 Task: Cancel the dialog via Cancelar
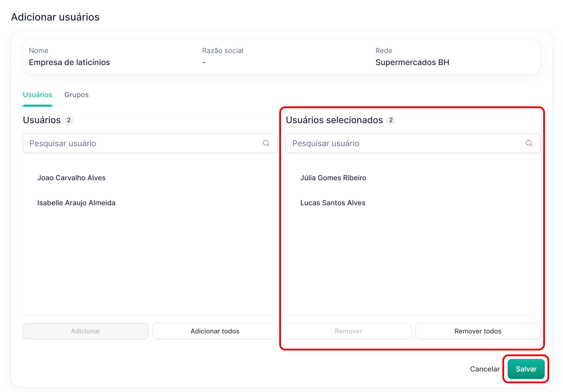[485, 369]
